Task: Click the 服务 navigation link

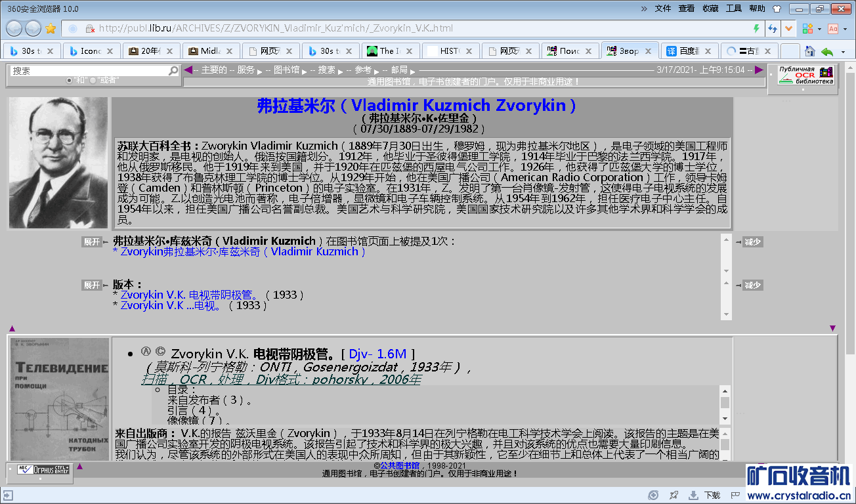Action: pyautogui.click(x=246, y=70)
